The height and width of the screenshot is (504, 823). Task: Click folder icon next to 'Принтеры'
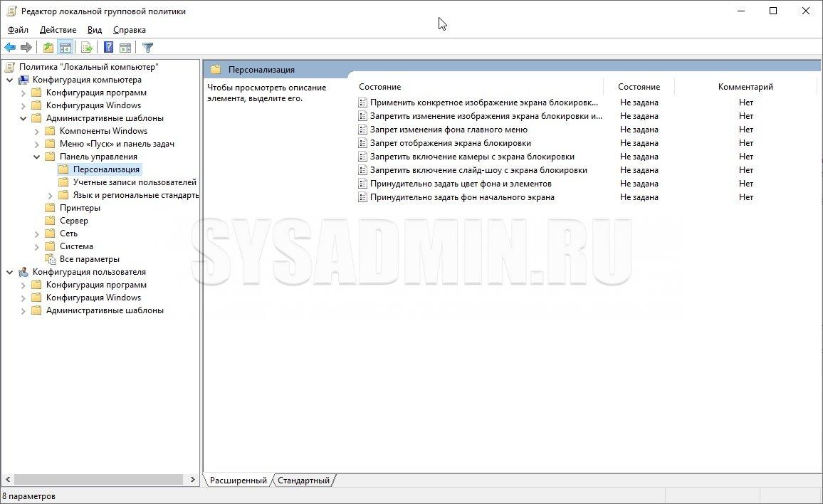[x=50, y=208]
